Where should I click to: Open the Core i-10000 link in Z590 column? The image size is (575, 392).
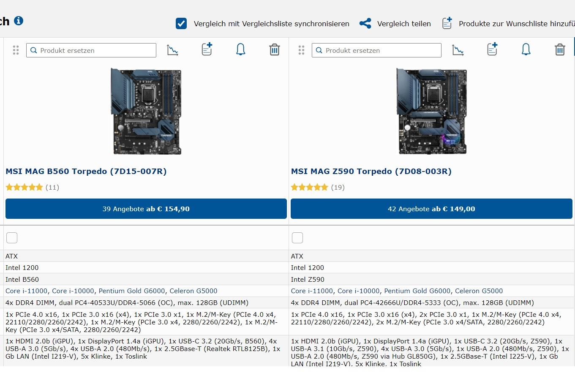(358, 291)
